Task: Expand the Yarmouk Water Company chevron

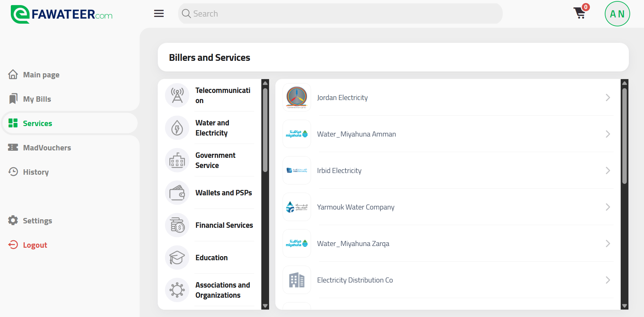Action: (x=608, y=207)
